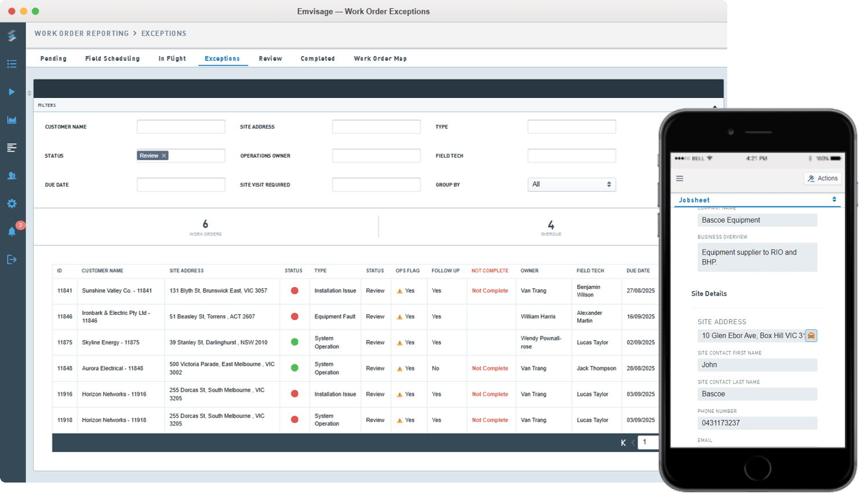
Task: Click Jack Thompson field tech cell
Action: 596,368
